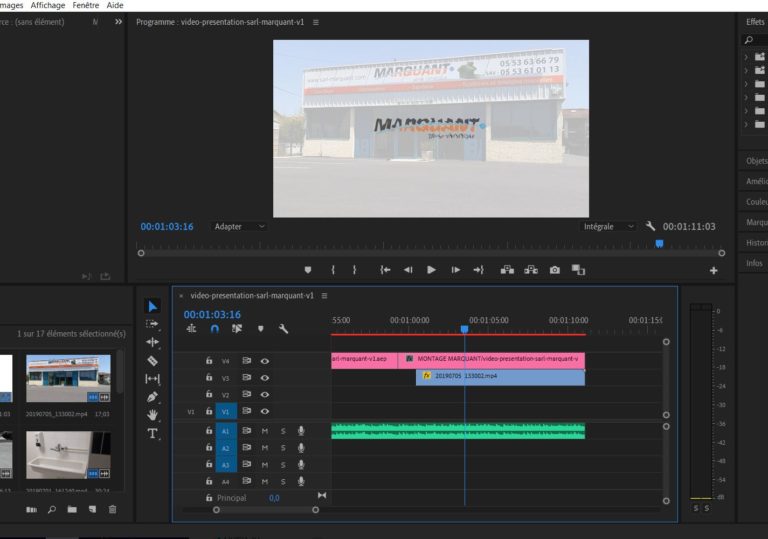The height and width of the screenshot is (539, 768).
Task: Click the Export Frame camera icon
Action: point(554,270)
